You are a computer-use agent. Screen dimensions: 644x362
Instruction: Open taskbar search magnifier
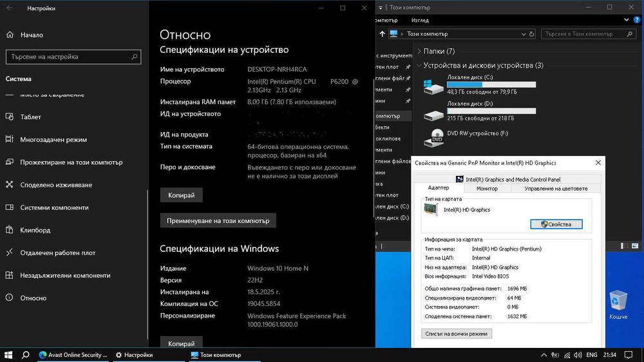pyautogui.click(x=26, y=355)
